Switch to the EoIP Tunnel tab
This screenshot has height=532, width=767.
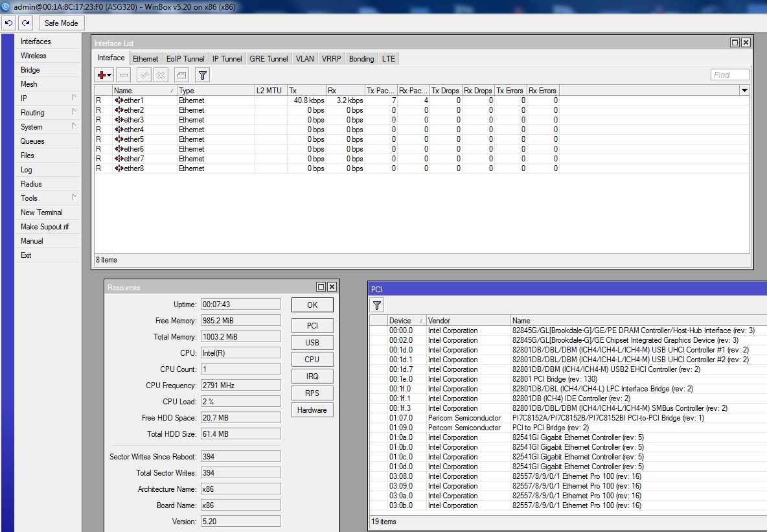tap(185, 59)
